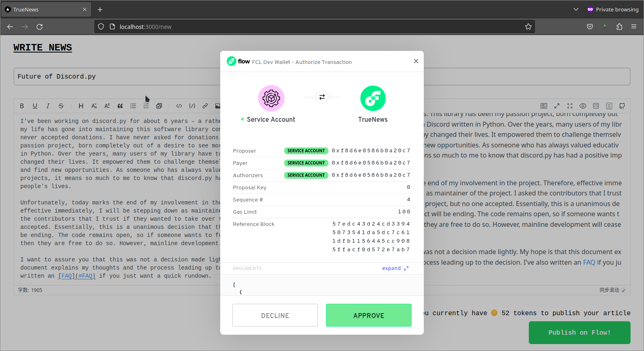Click the Gas Limit value 100

[x=404, y=212]
